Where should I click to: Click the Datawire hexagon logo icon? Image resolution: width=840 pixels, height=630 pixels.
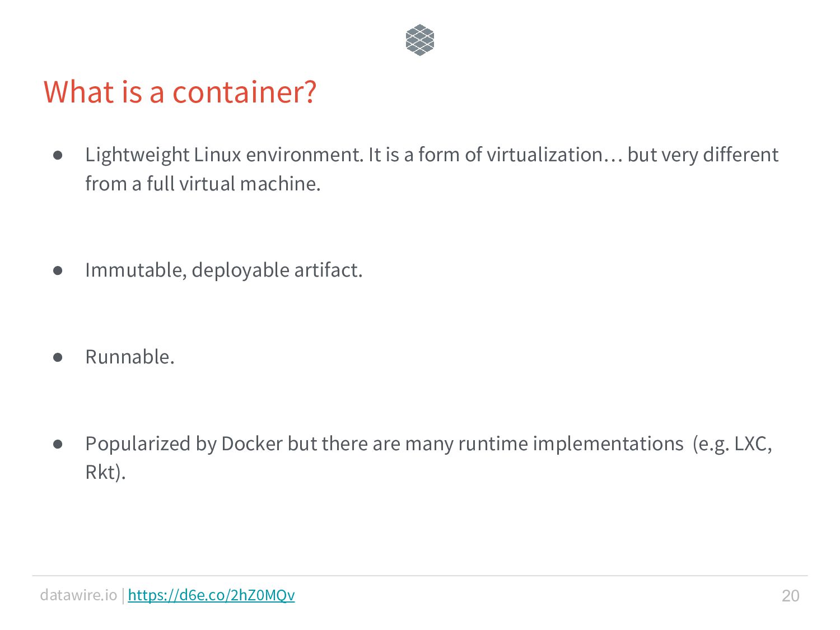pyautogui.click(x=420, y=40)
